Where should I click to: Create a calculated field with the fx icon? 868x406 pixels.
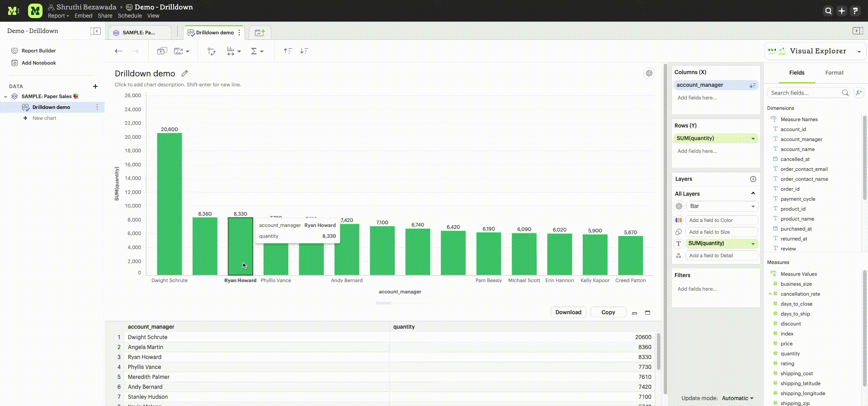coord(859,93)
